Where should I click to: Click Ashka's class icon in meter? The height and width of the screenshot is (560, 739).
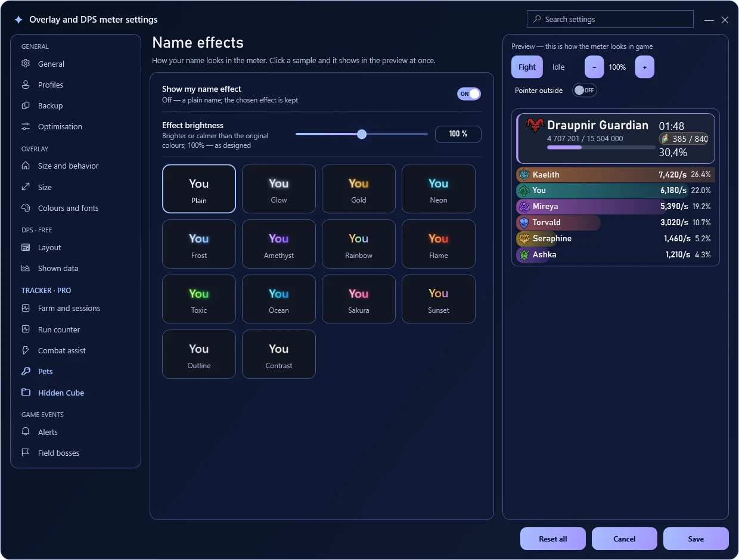tap(524, 255)
